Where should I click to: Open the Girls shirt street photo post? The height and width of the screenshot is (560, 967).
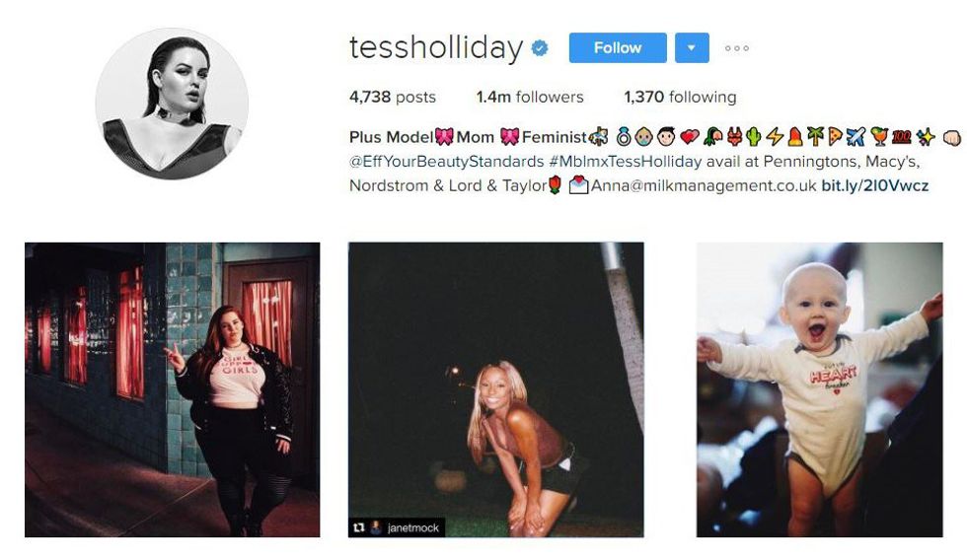point(172,389)
